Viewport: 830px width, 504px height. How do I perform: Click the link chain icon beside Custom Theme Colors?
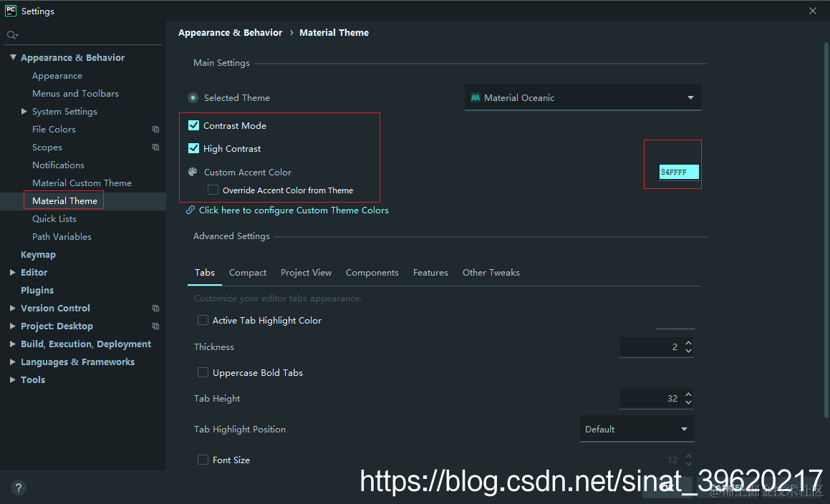point(190,210)
